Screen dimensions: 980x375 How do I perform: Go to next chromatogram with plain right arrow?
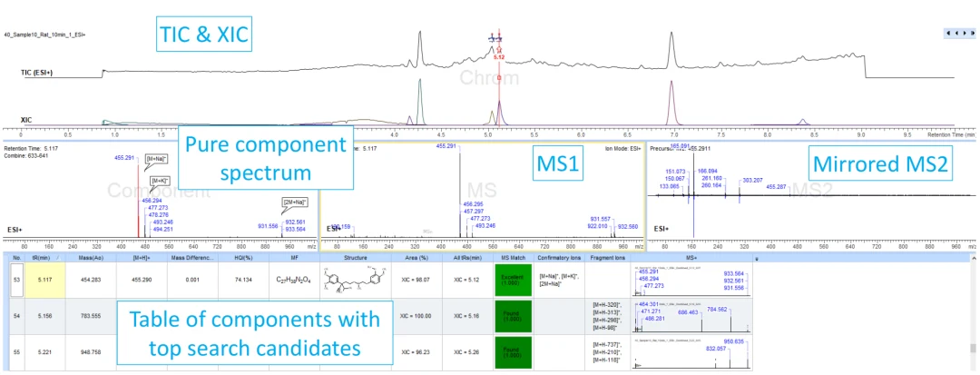963,33
